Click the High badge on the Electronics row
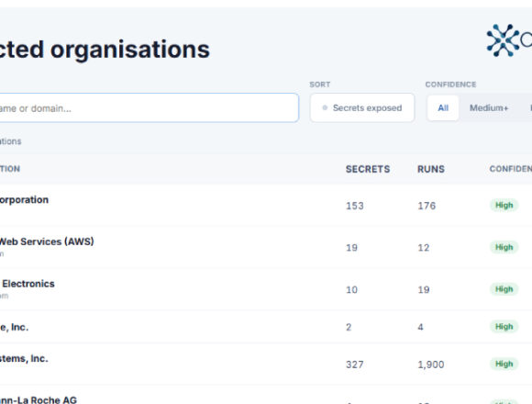Screen dimensions: 532x404 tap(504, 289)
